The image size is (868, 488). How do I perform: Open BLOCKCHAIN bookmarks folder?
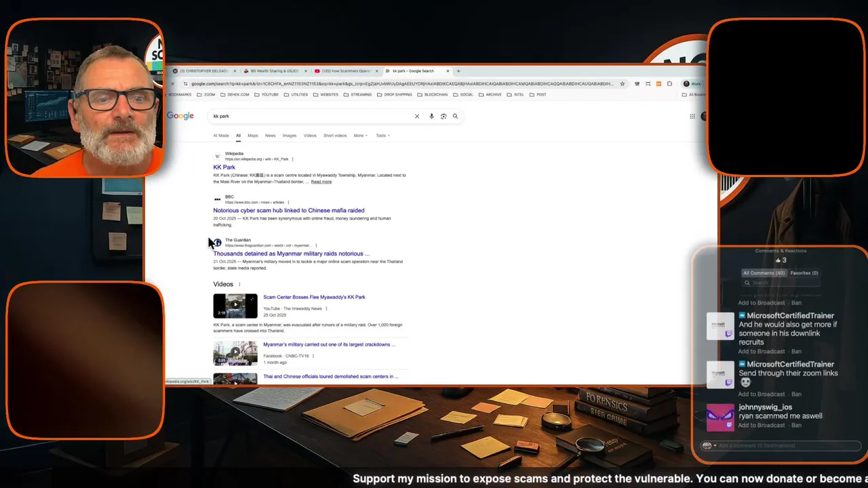pyautogui.click(x=433, y=95)
